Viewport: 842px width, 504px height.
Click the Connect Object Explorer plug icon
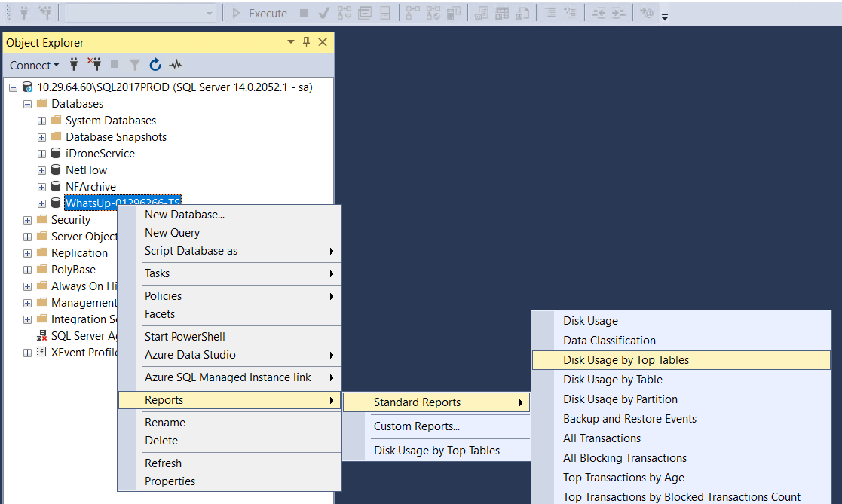pyautogui.click(x=73, y=65)
